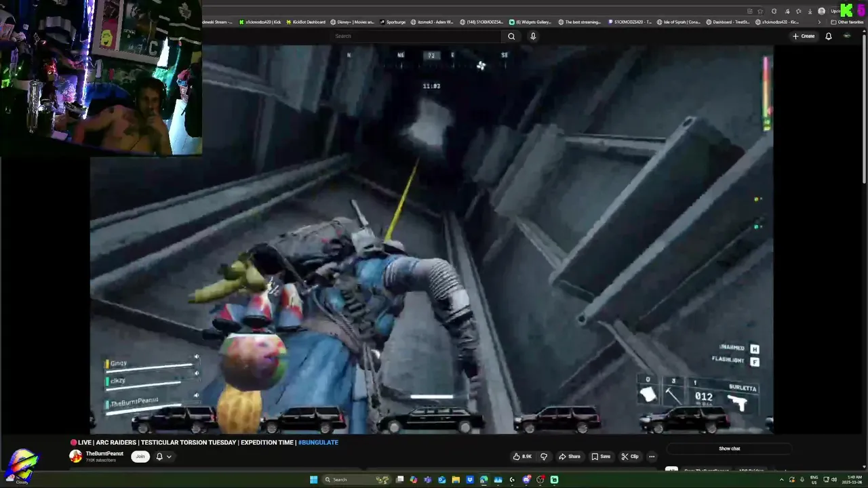This screenshot has height=488, width=868.
Task: Open browser downloads icon
Action: click(810, 11)
